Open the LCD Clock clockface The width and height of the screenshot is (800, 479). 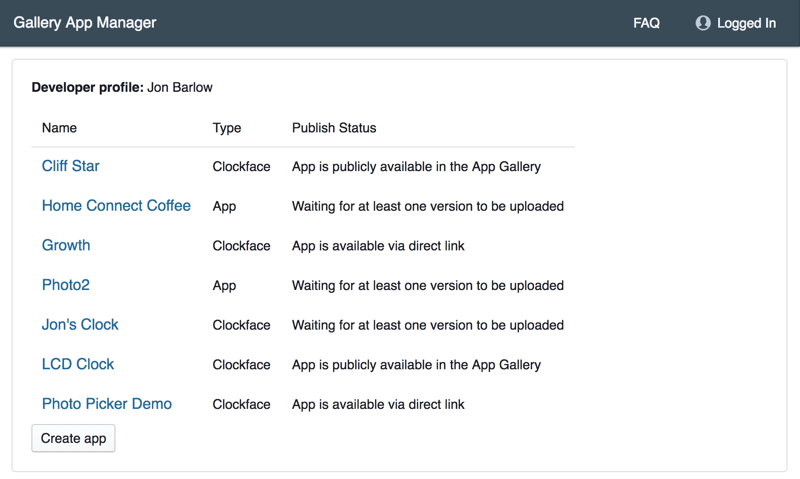[78, 364]
